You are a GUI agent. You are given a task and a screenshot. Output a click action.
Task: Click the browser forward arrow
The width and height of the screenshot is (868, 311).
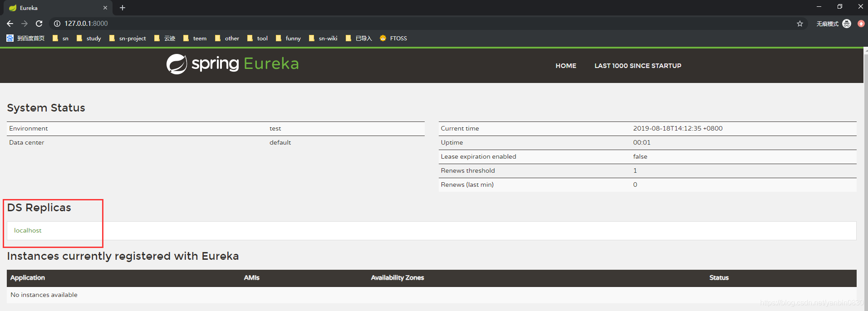[25, 24]
